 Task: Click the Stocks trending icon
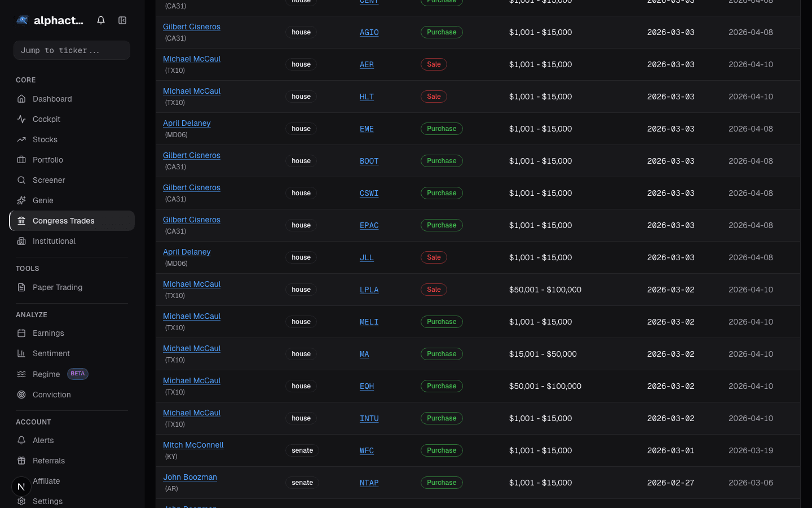tap(21, 139)
